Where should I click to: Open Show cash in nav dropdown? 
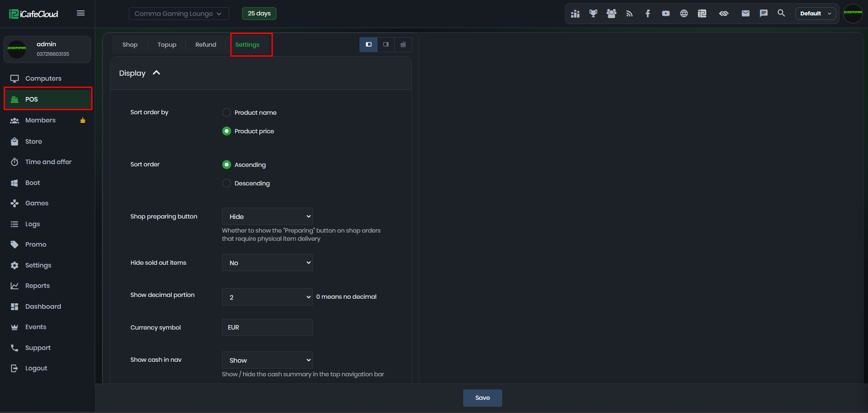tap(267, 360)
